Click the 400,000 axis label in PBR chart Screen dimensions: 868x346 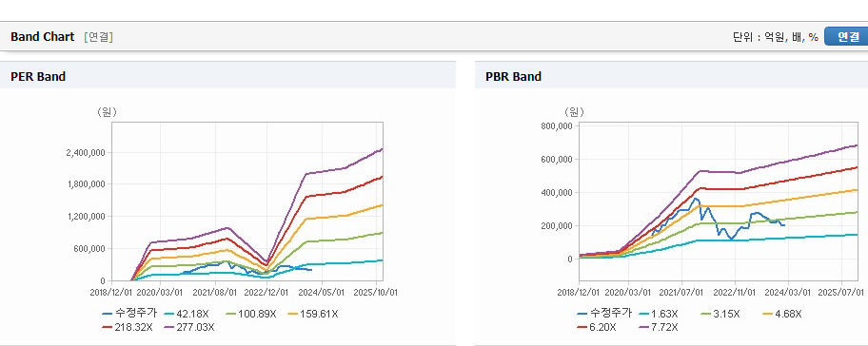[557, 192]
